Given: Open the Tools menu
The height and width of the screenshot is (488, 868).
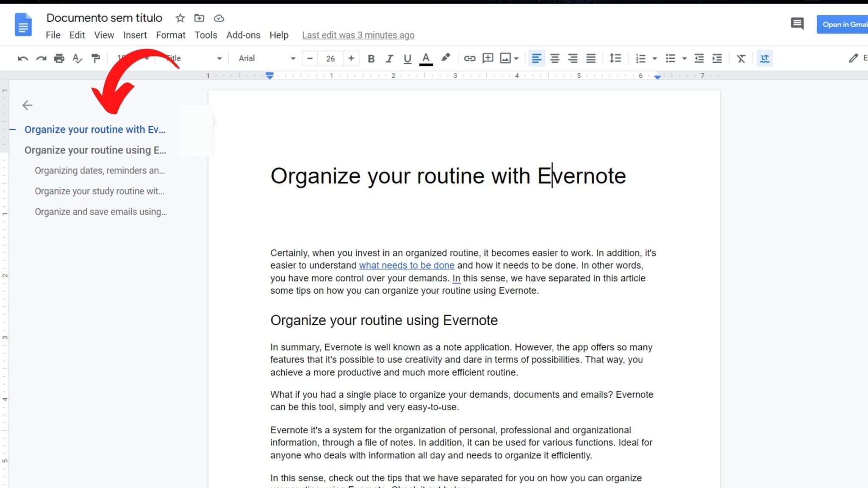Looking at the screenshot, I should pos(206,35).
